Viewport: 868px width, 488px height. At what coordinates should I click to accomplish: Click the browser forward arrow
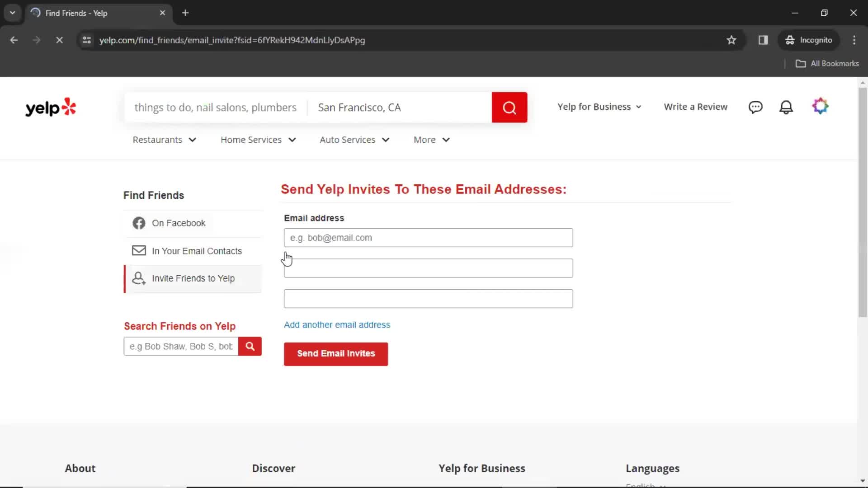(37, 40)
